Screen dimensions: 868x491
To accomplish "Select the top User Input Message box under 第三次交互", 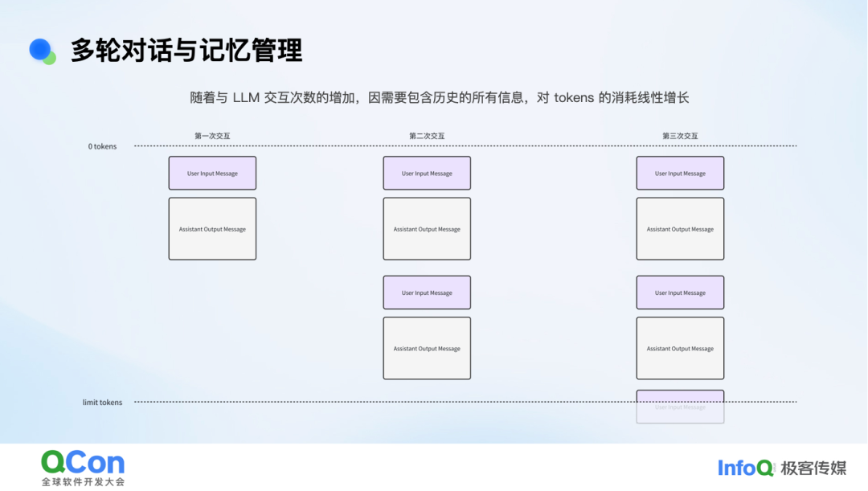I will tap(681, 174).
